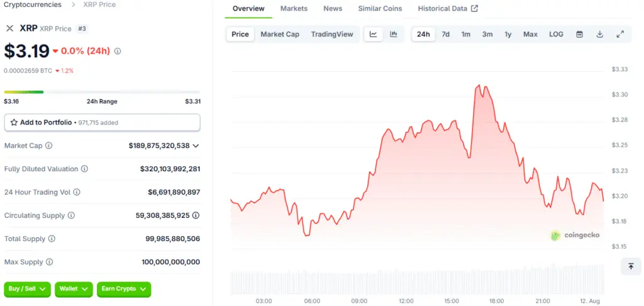Click external link icon beside Historical Data
The image size is (644, 306).
(474, 9)
